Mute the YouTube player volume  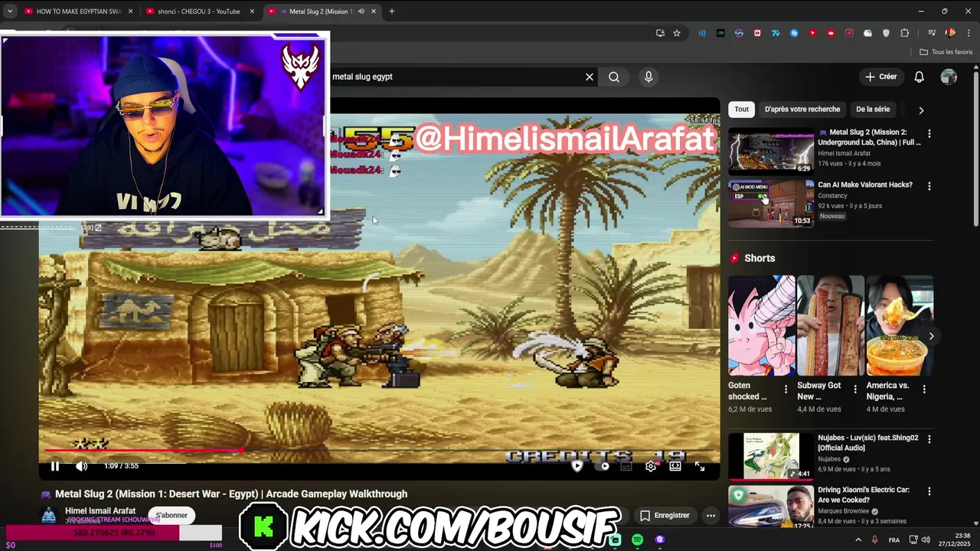pyautogui.click(x=81, y=466)
